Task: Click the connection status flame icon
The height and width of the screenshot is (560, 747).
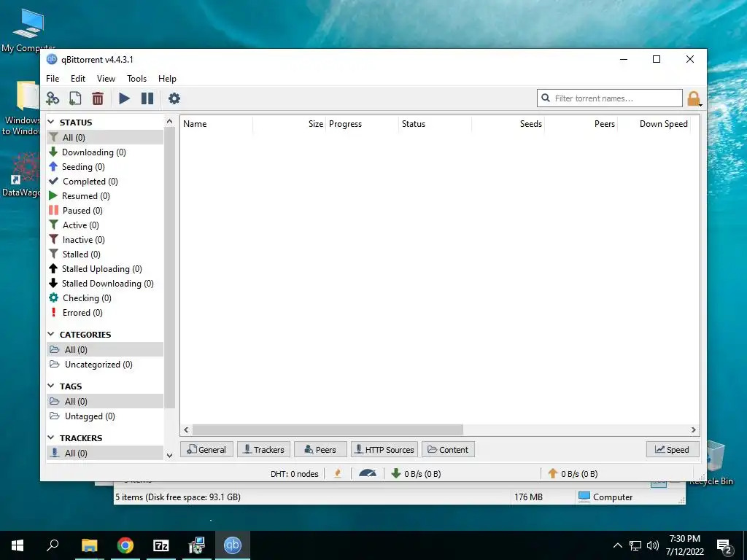Action: pos(338,473)
